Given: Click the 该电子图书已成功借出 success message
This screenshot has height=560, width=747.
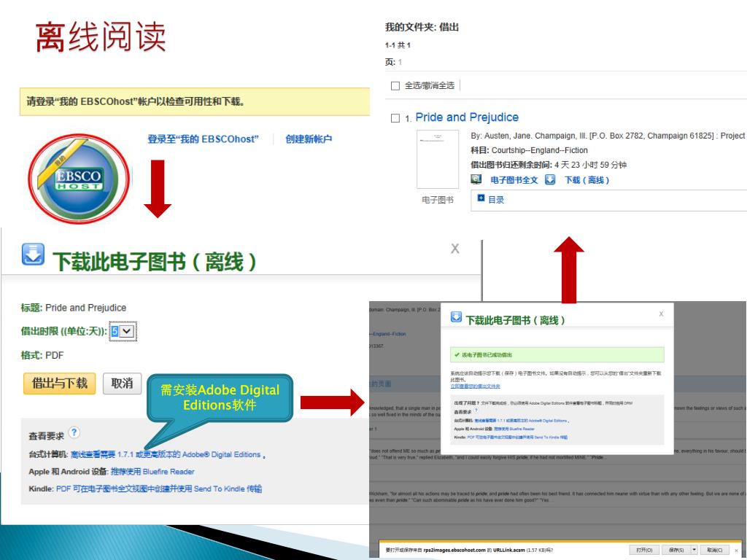Looking at the screenshot, I should click(557, 355).
